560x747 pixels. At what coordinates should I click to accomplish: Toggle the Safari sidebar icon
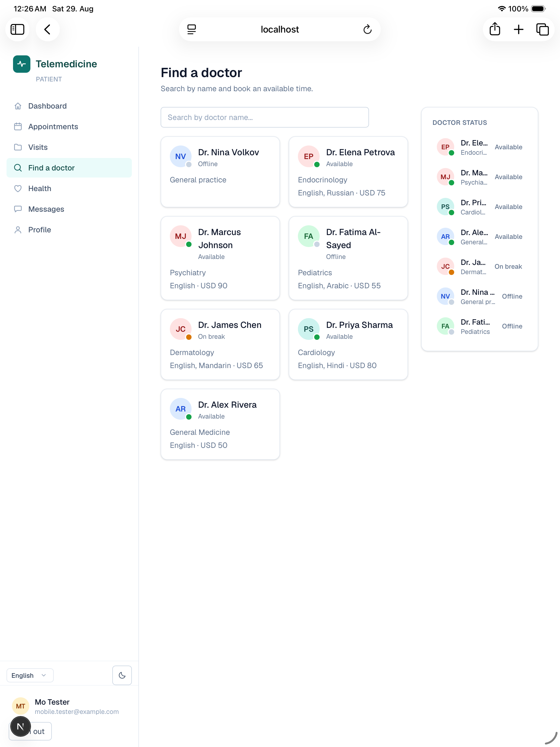point(17,29)
